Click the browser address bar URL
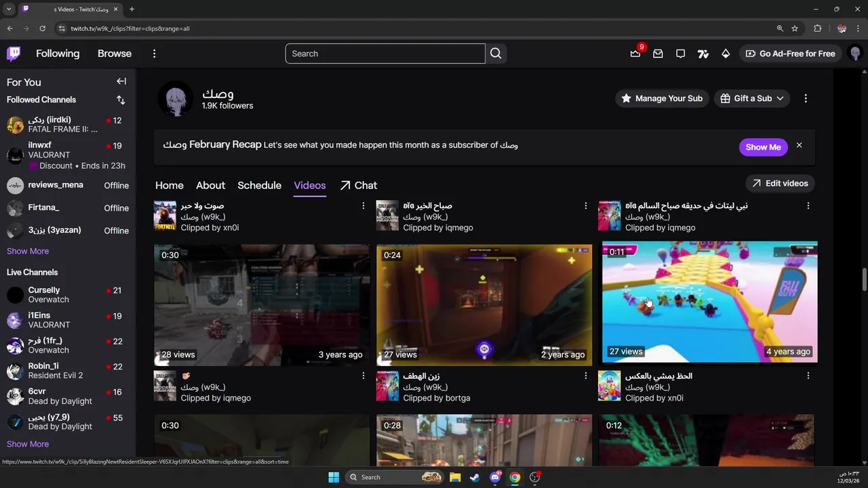868x488 pixels. point(130,28)
